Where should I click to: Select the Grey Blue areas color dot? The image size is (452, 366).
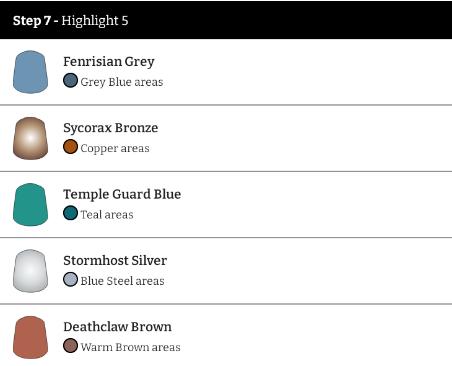coord(70,81)
